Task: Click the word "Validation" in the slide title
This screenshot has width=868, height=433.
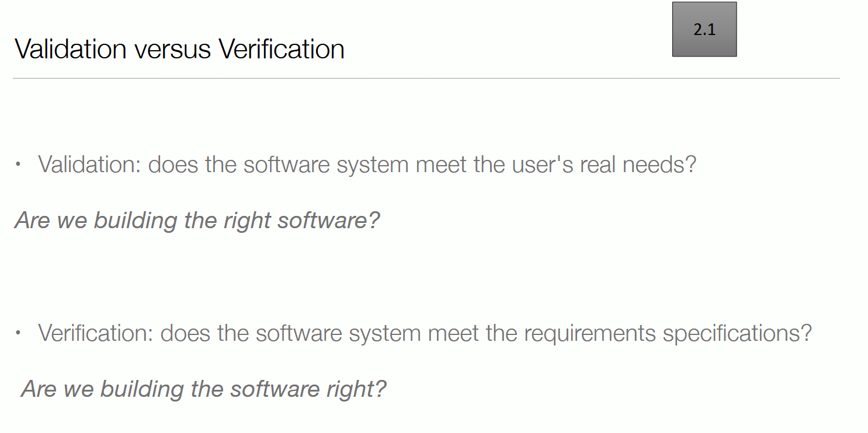Action: click(x=70, y=49)
